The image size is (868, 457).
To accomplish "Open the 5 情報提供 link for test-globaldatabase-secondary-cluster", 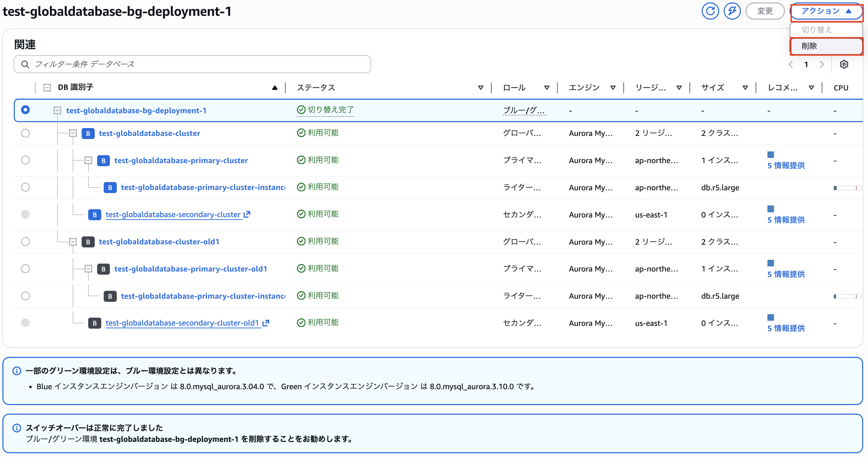I will 786,220.
